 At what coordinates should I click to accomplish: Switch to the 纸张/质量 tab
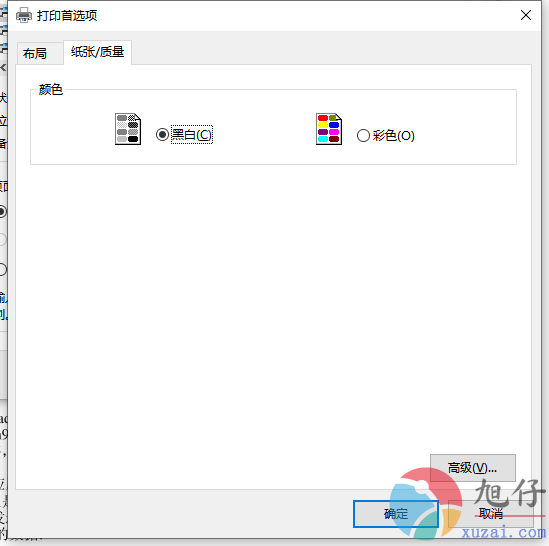(x=97, y=52)
